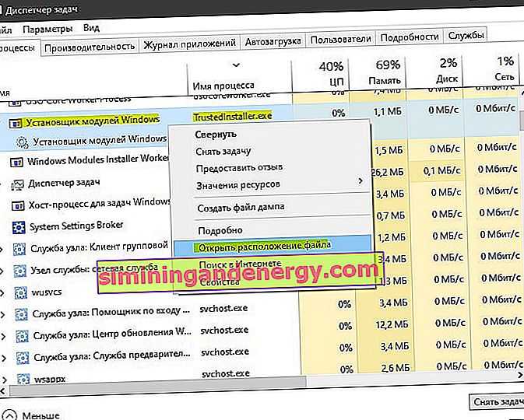
Task: Click the Меньше link to show fewer details
Action: click(x=40, y=415)
